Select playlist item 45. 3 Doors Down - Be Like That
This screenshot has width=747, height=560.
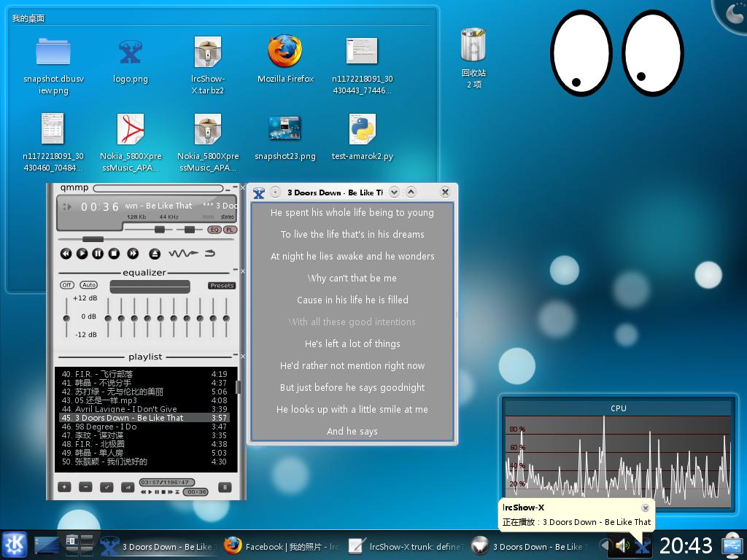click(x=144, y=418)
